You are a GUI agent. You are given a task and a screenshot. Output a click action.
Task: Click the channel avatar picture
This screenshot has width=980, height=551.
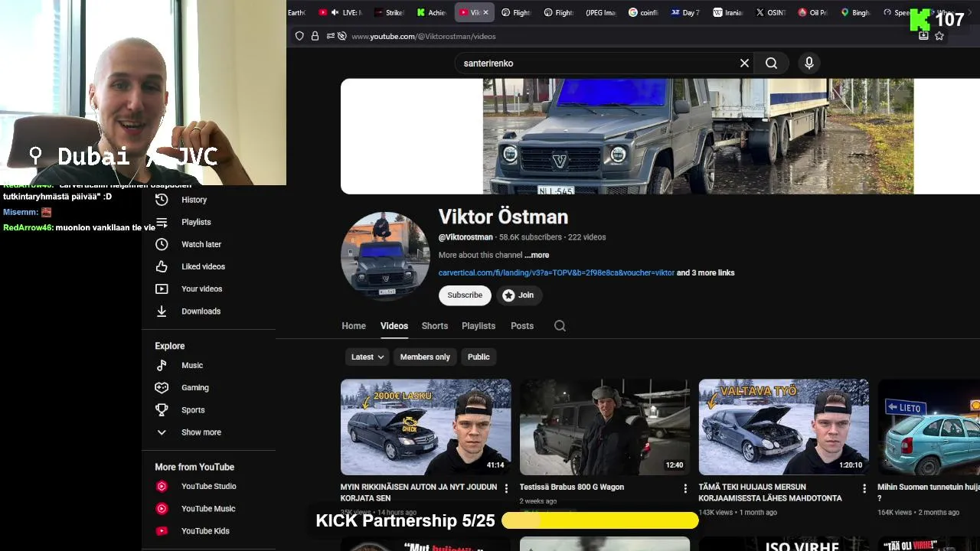click(x=385, y=256)
